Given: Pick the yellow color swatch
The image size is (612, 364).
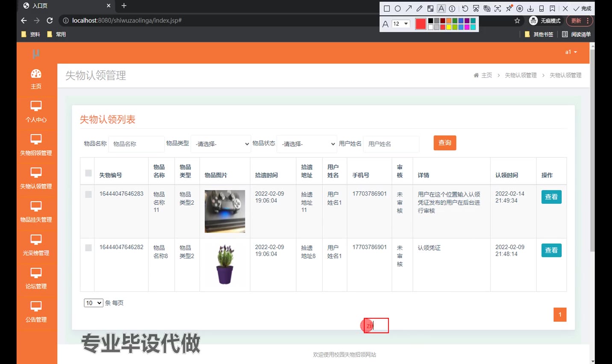Looking at the screenshot, I should (449, 27).
